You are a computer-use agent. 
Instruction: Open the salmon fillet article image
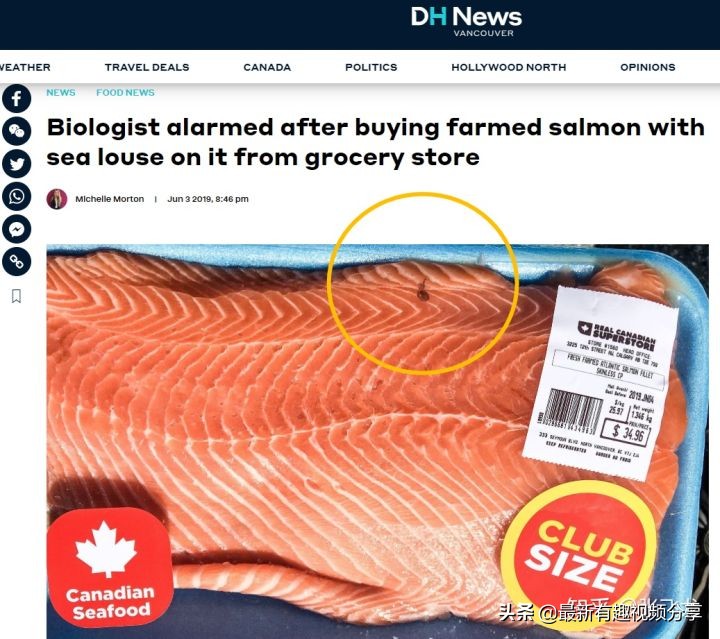377,441
